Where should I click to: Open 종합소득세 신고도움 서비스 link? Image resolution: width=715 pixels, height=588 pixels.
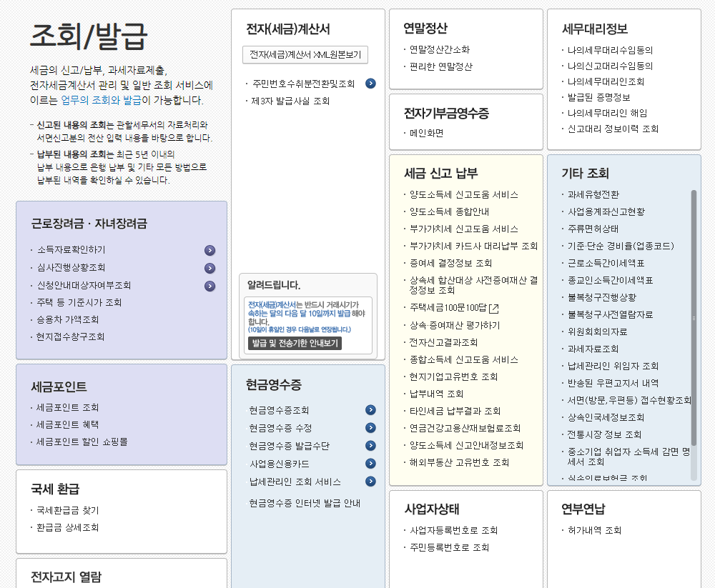pyautogui.click(x=464, y=359)
